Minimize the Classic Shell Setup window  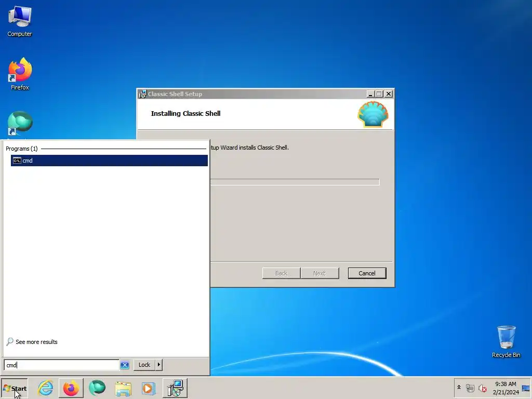pos(370,94)
